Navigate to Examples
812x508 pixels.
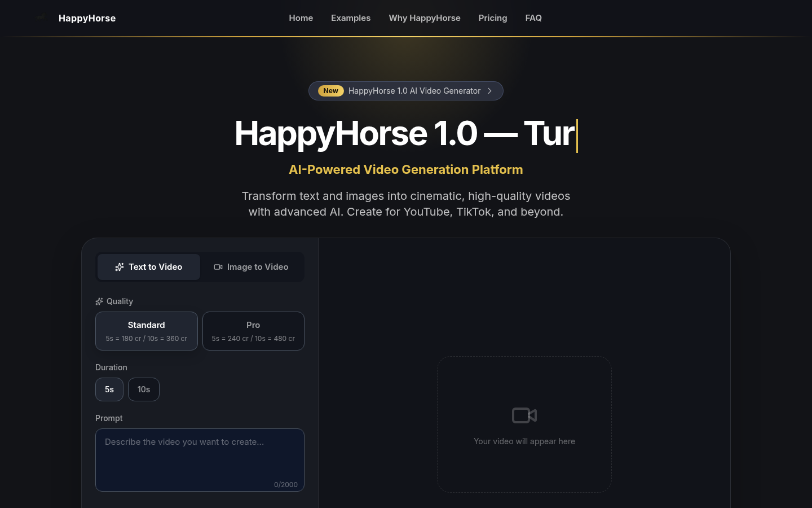[x=351, y=18]
